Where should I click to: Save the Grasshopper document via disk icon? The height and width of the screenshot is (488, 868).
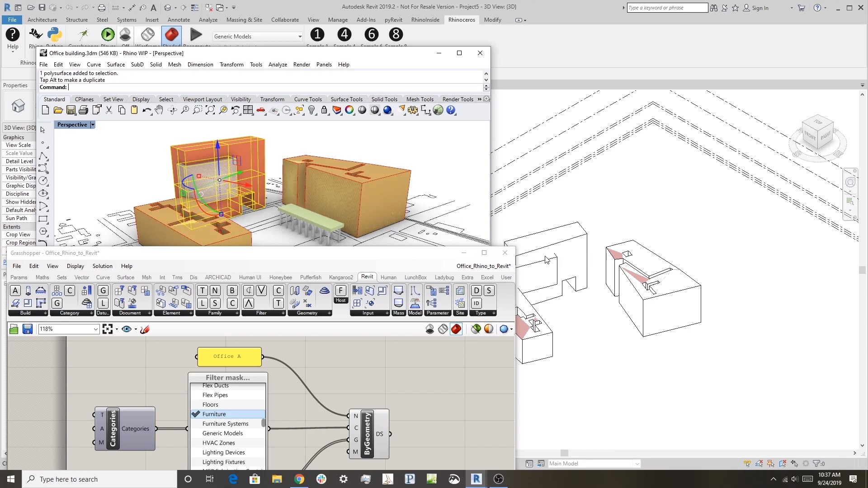[x=28, y=329]
